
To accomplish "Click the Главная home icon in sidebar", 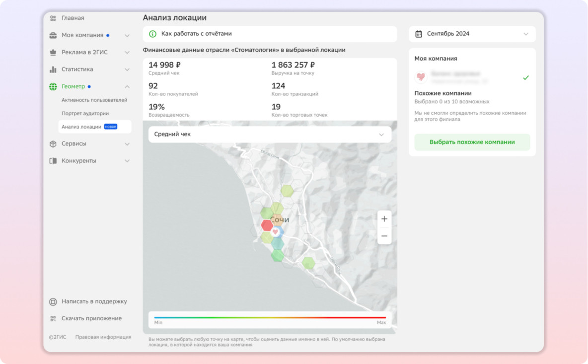I will pyautogui.click(x=53, y=18).
